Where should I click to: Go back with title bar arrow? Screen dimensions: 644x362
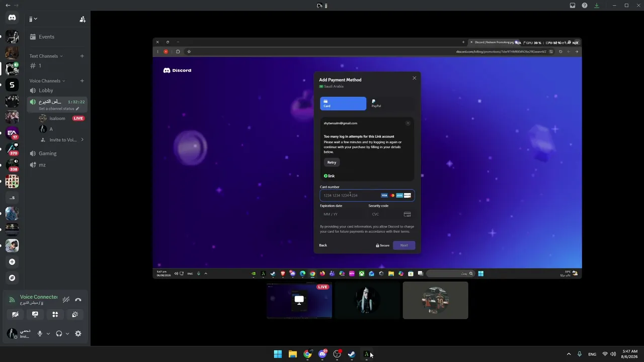tap(8, 6)
